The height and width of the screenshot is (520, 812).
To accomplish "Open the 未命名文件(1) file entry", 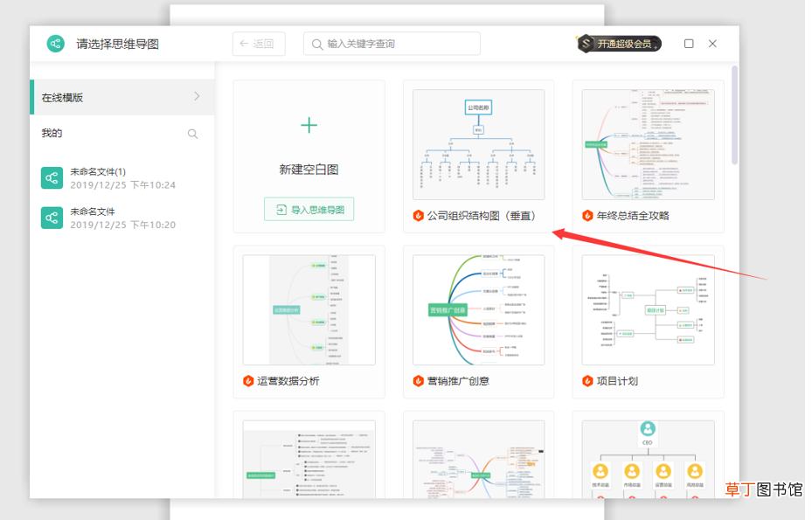I will [x=122, y=178].
